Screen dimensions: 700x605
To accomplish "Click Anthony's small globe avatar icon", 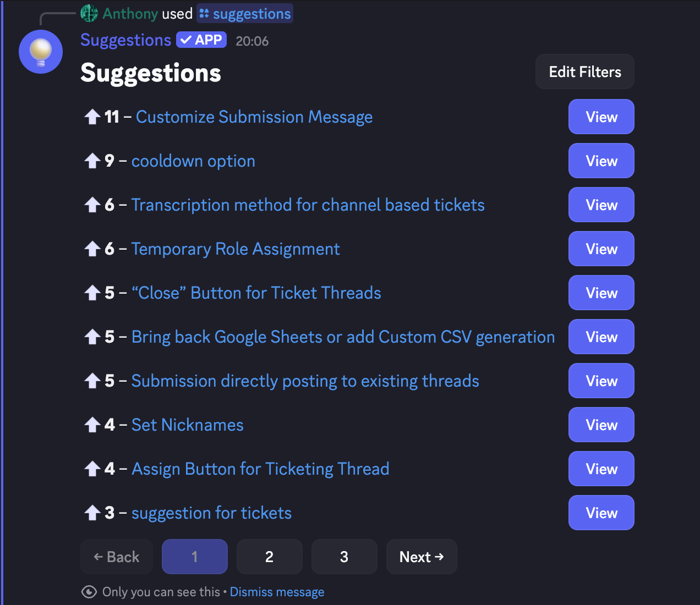I will [x=89, y=13].
